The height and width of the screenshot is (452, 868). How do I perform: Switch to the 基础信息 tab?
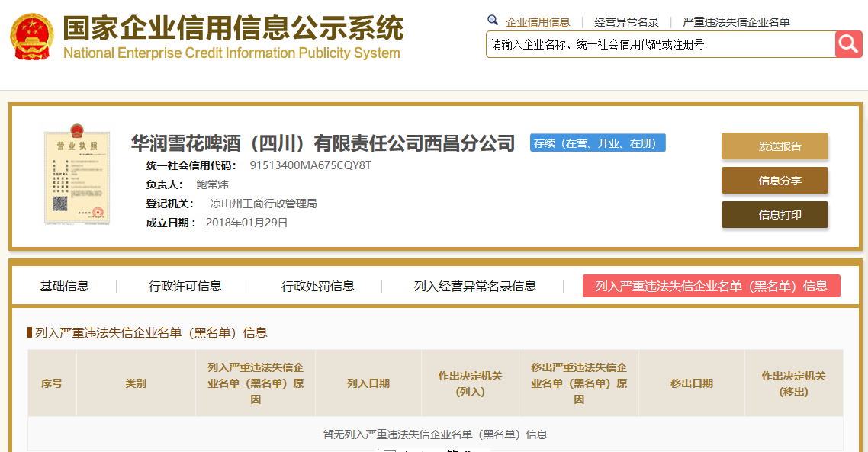[64, 286]
